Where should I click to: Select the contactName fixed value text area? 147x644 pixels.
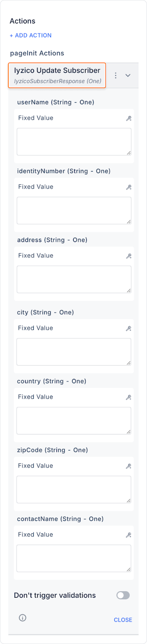[x=74, y=558]
